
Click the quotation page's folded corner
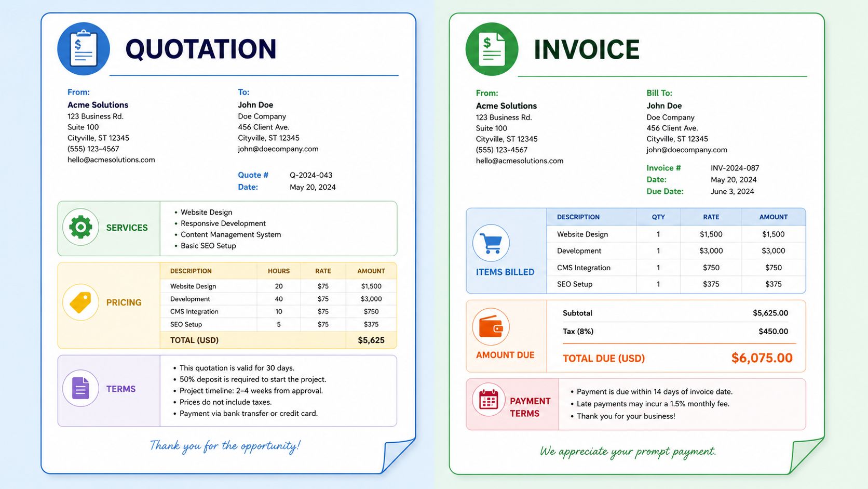(399, 455)
